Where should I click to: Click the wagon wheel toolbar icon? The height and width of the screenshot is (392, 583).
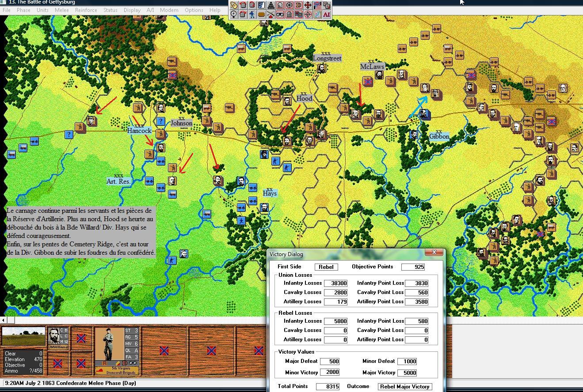(x=289, y=5)
